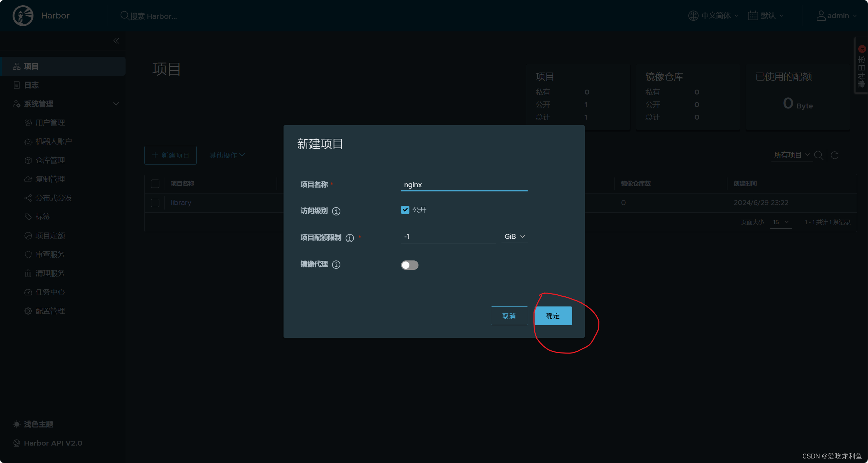868x463 pixels.
Task: Open 项目 in sidebar
Action: 63,66
